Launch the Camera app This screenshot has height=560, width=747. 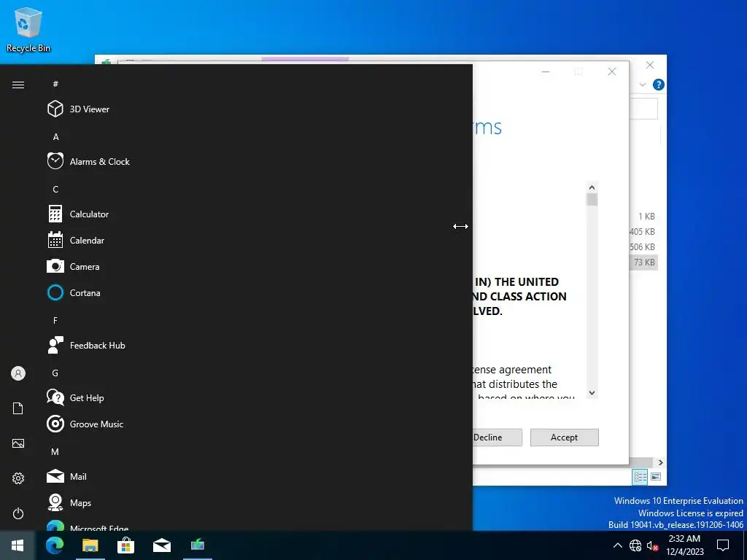pos(90,266)
